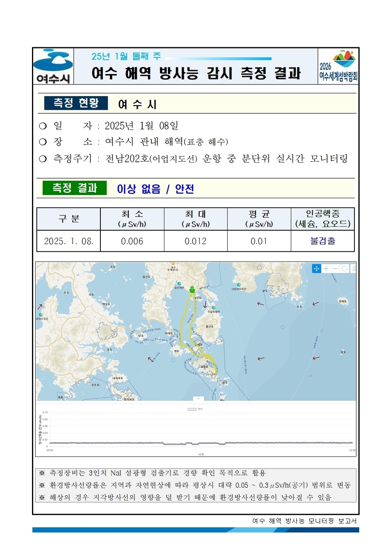Collapse the chart with the chevron control

(198, 398)
